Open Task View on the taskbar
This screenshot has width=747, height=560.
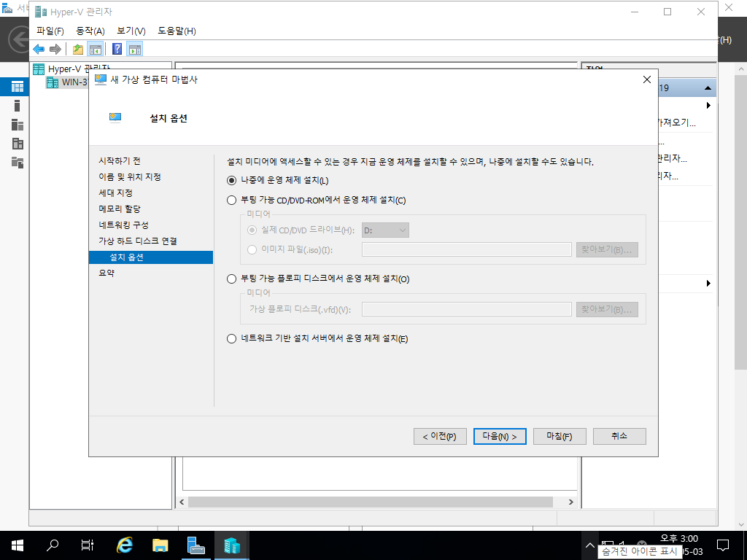point(88,545)
